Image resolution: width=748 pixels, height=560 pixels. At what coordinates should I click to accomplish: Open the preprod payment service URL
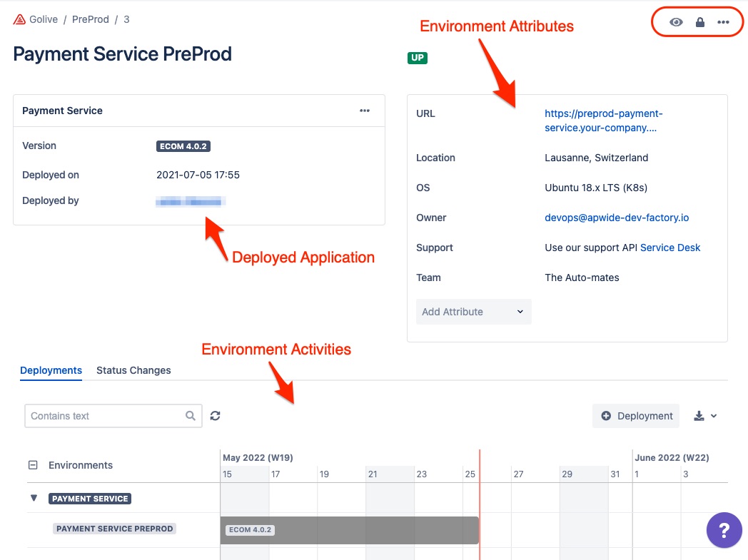click(603, 121)
